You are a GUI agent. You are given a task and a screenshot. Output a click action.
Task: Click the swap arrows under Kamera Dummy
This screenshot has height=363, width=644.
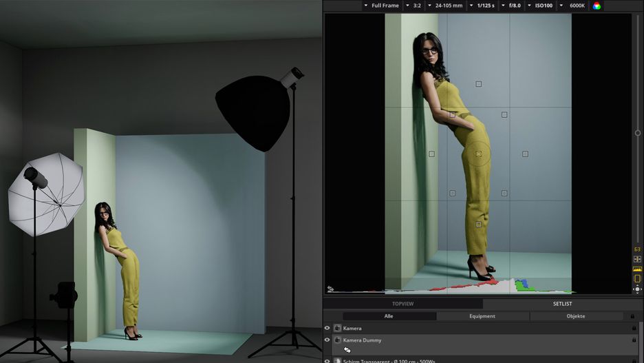pyautogui.click(x=347, y=350)
